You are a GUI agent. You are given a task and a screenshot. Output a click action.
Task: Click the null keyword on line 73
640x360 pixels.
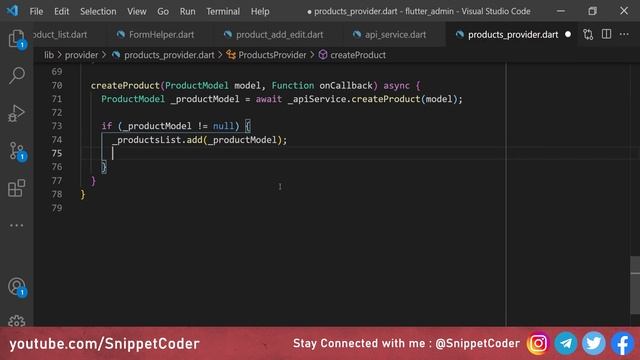[223, 126]
